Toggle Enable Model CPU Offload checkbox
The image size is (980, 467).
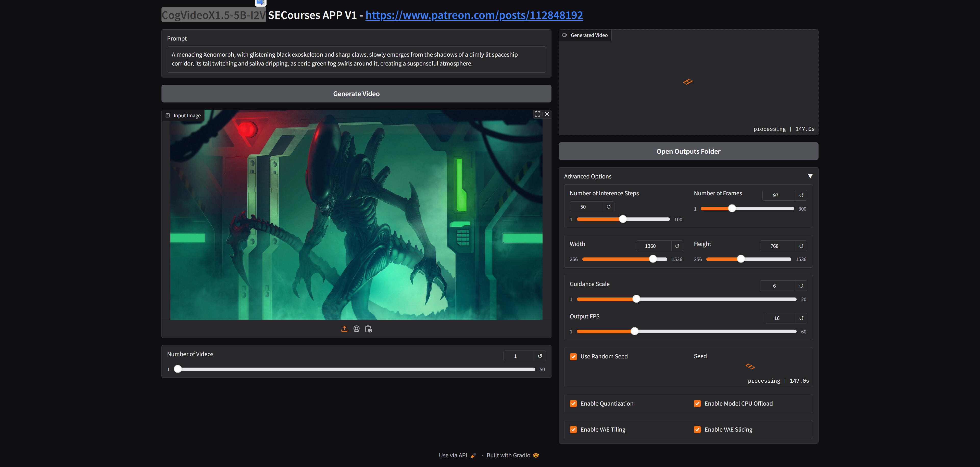click(x=697, y=404)
